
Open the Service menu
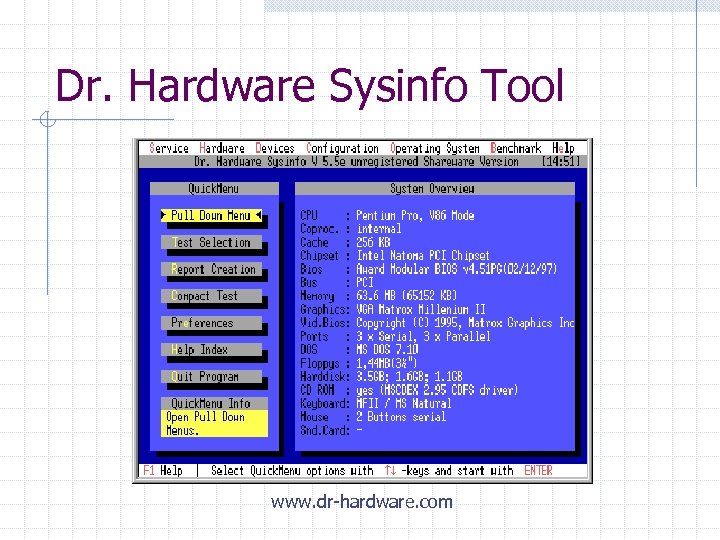pyautogui.click(x=169, y=148)
